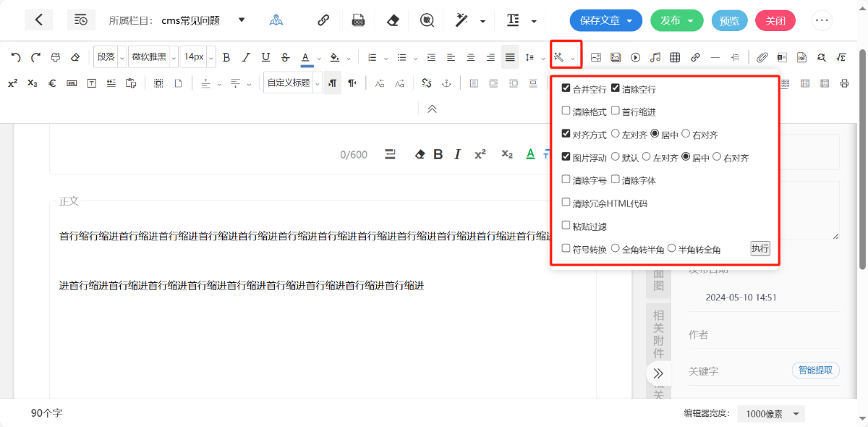Click the font color A swatch
Image resolution: width=868 pixels, height=427 pixels.
click(x=306, y=57)
